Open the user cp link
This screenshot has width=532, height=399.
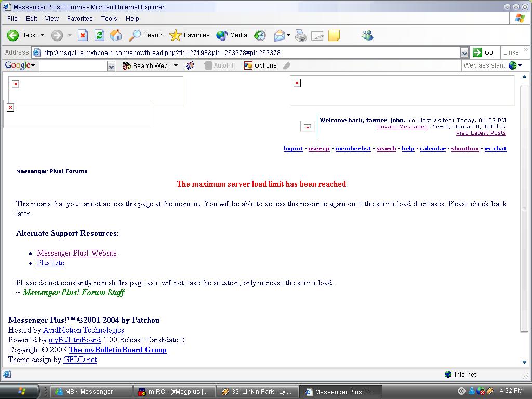pyautogui.click(x=319, y=148)
